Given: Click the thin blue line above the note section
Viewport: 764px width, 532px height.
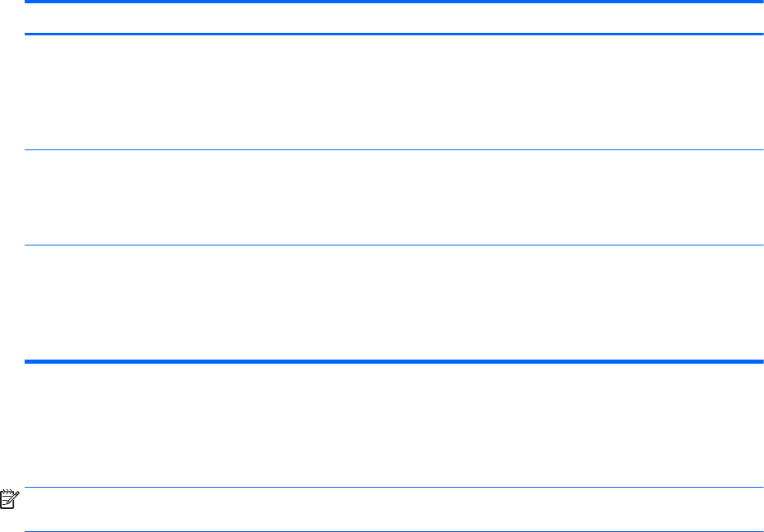Looking at the screenshot, I should click(x=394, y=487).
